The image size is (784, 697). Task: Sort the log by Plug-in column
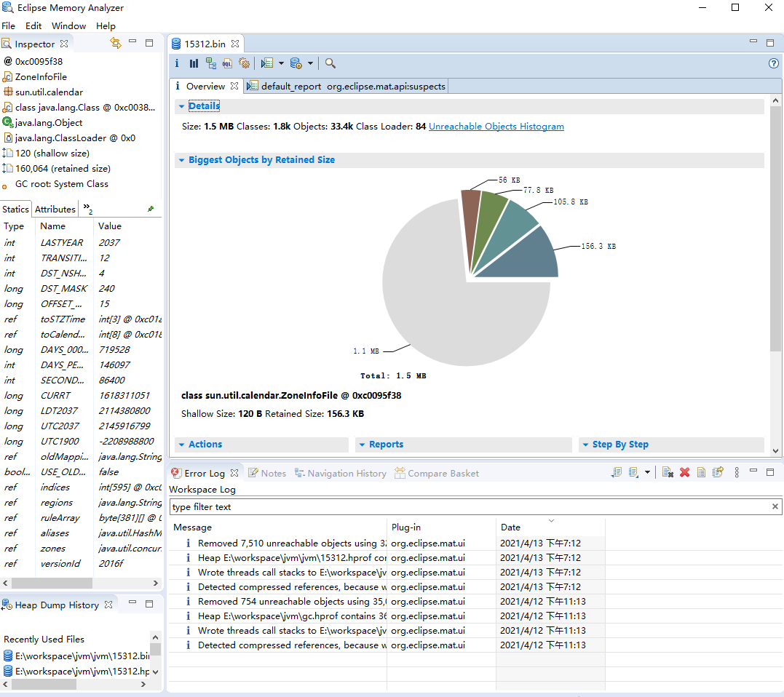441,527
